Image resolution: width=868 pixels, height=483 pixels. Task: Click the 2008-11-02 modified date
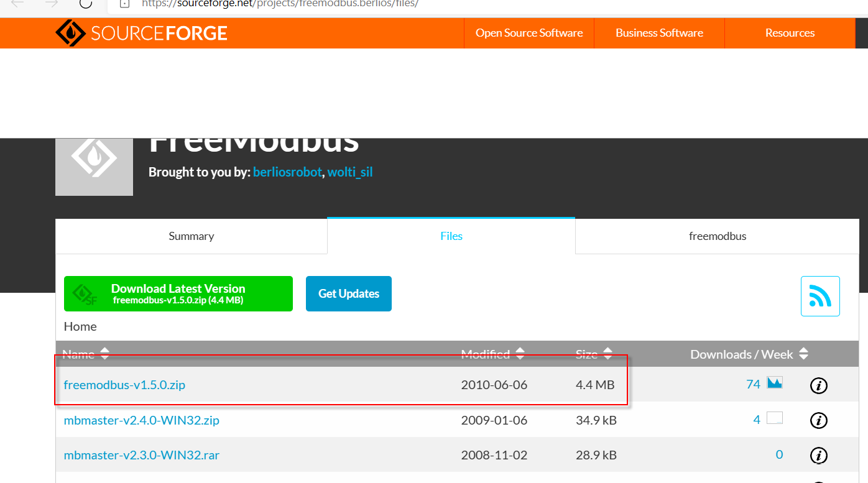pyautogui.click(x=494, y=455)
